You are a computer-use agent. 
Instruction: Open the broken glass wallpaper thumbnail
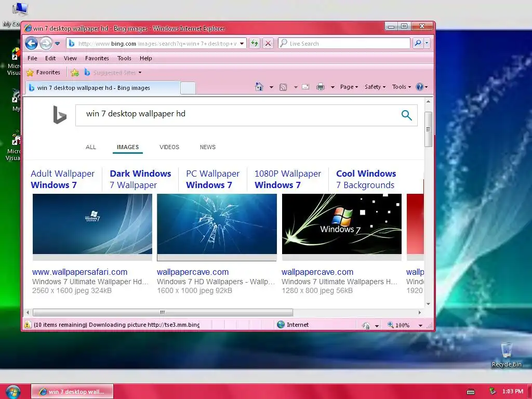pos(217,224)
